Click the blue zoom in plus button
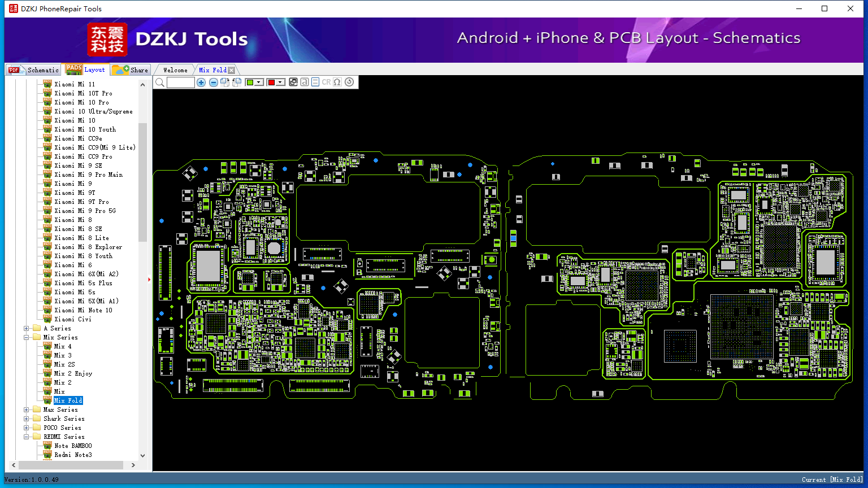 click(201, 82)
